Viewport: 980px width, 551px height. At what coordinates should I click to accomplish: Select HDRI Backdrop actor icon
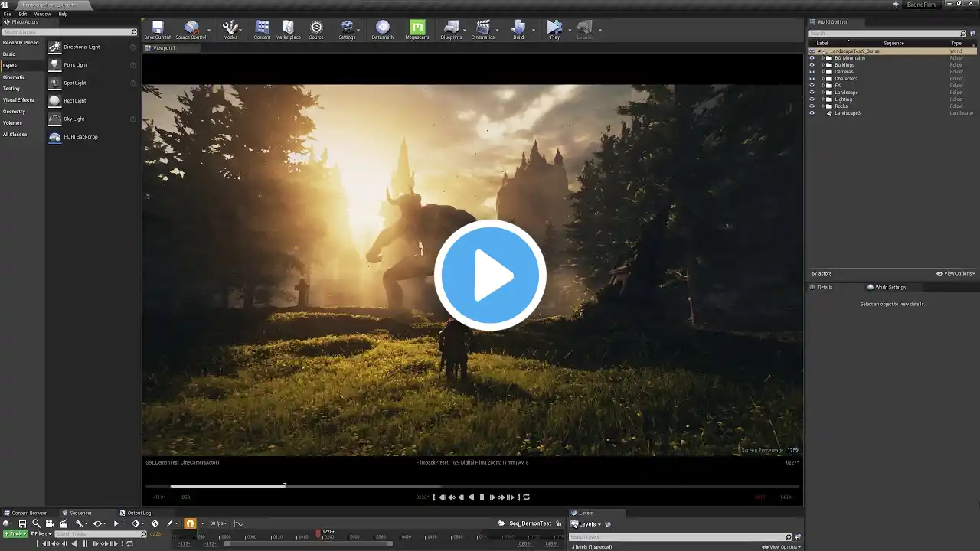coord(55,137)
